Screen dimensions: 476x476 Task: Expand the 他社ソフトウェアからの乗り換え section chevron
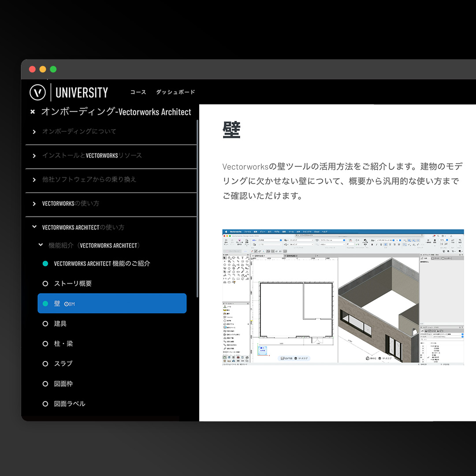point(34,180)
